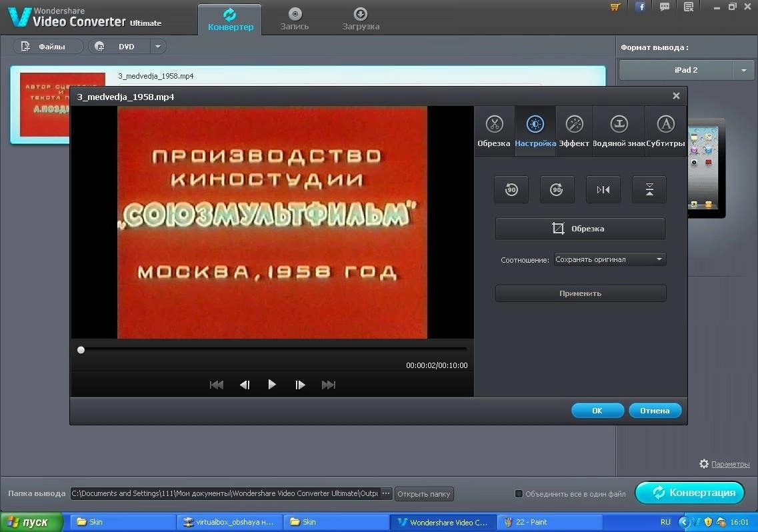758x532 pixels.
Task: Click the preview seek bar handle
Action: [x=81, y=350]
